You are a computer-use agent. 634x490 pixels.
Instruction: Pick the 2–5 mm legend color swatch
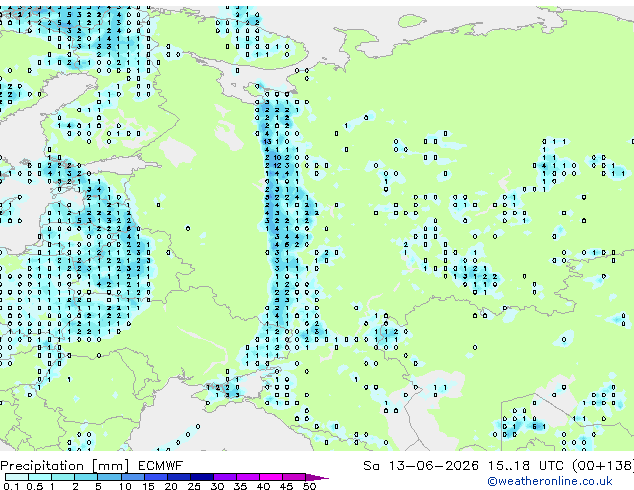click(x=86, y=477)
